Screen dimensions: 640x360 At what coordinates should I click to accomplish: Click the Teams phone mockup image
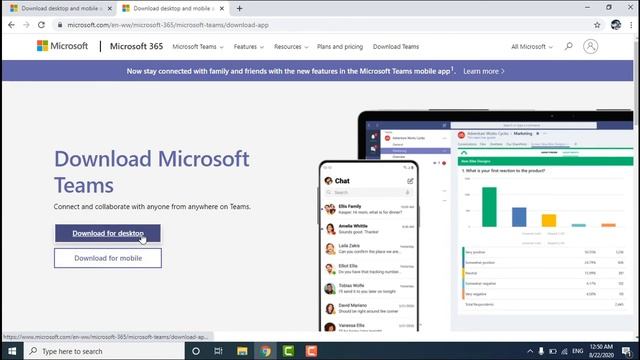[x=369, y=246]
